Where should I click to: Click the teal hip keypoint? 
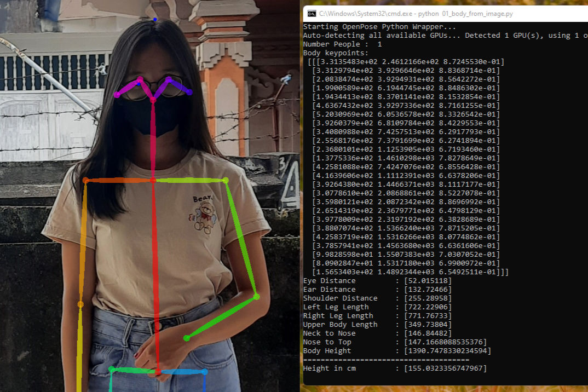(x=112, y=370)
